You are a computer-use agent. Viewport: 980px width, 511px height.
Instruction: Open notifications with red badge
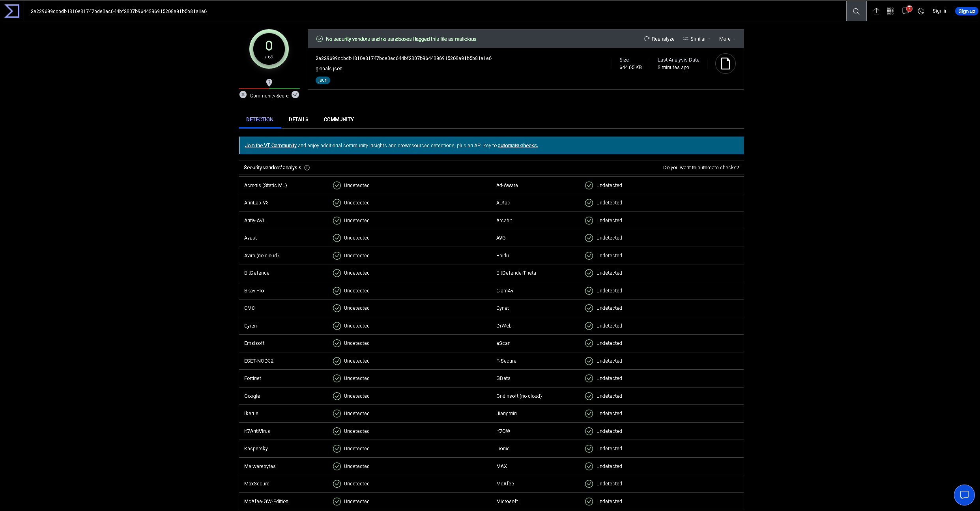pyautogui.click(x=906, y=11)
